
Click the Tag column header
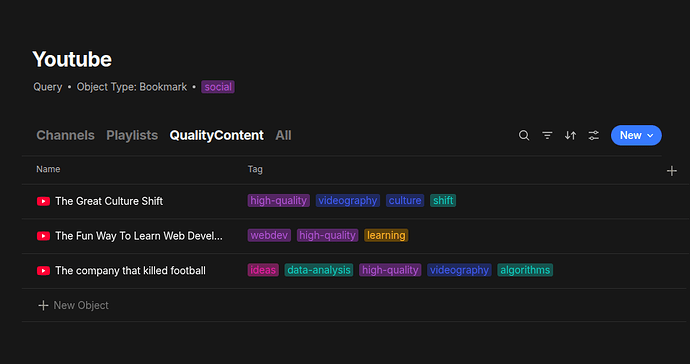[x=255, y=169]
